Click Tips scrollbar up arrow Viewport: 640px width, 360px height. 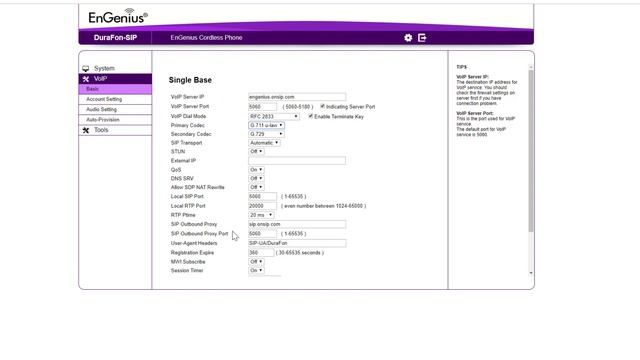531,67
